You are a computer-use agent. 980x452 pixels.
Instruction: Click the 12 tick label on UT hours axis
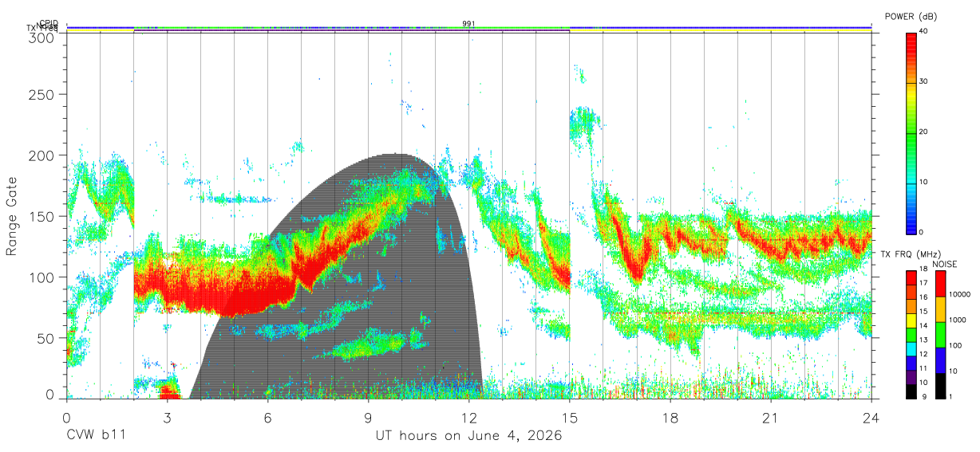(x=468, y=418)
